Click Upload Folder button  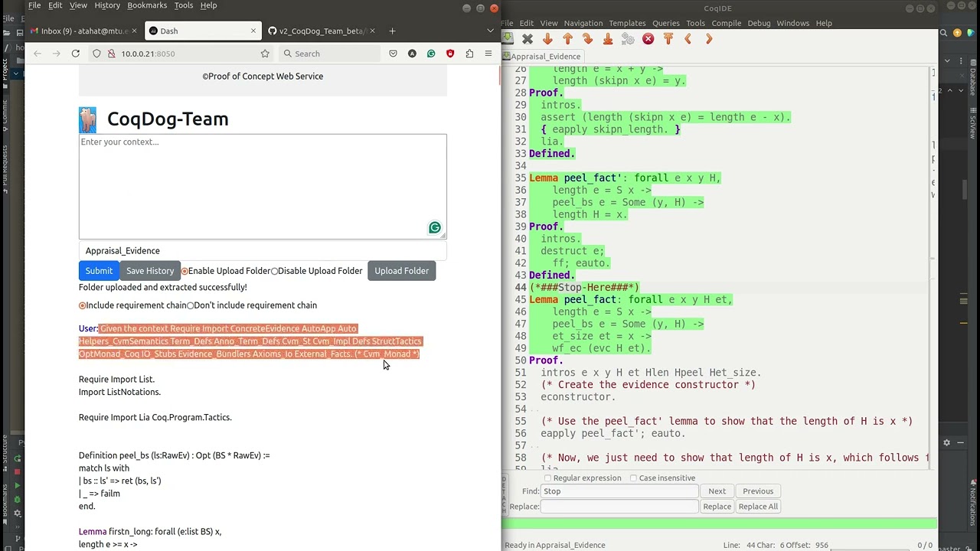401,271
